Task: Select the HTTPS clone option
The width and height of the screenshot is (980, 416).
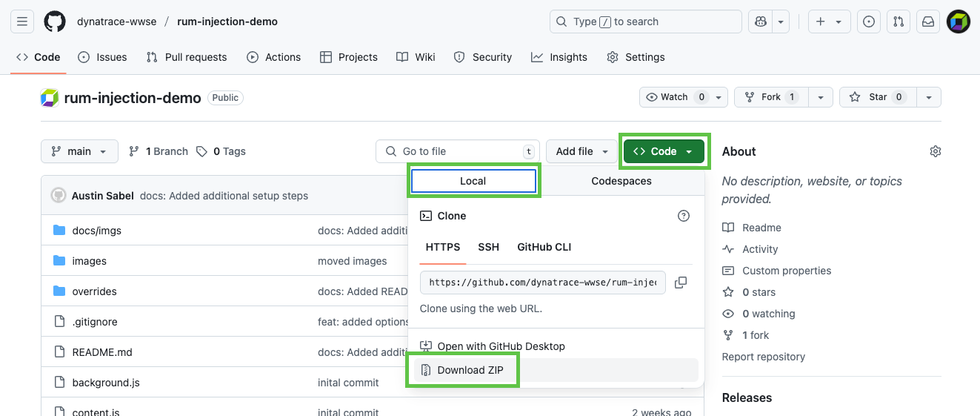Action: [443, 247]
